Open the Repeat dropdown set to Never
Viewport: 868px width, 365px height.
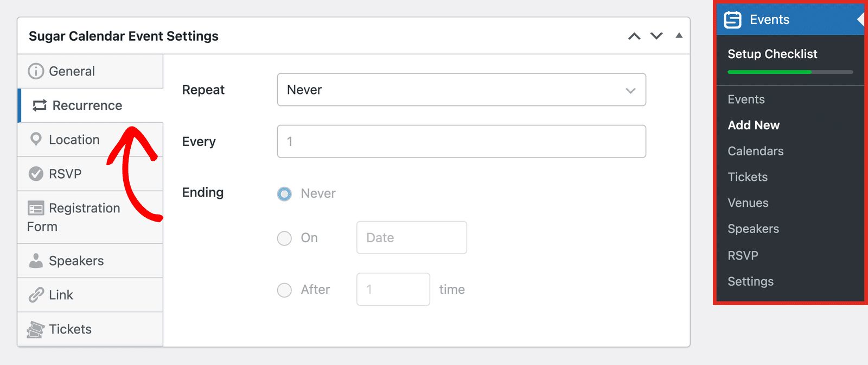pos(462,90)
